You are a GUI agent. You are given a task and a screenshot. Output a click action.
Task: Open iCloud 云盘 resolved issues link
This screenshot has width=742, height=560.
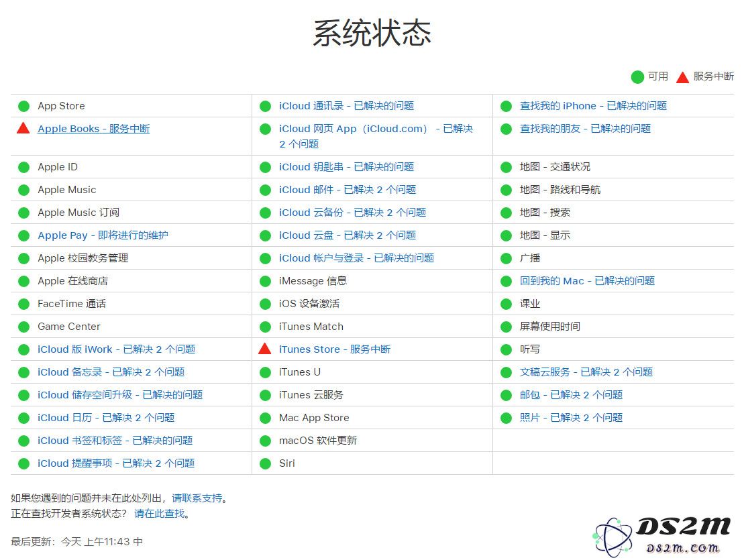point(348,235)
